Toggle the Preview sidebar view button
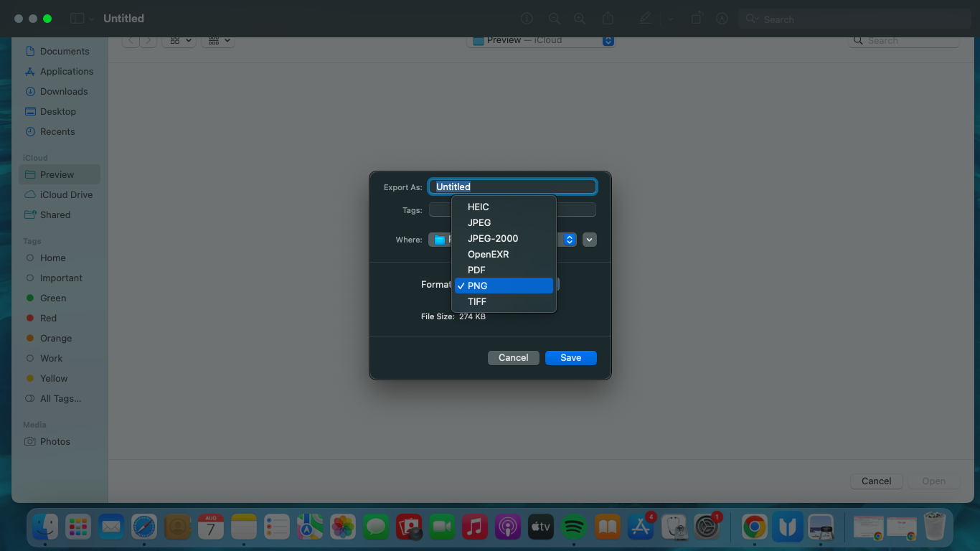This screenshot has width=980, height=551. (x=77, y=19)
